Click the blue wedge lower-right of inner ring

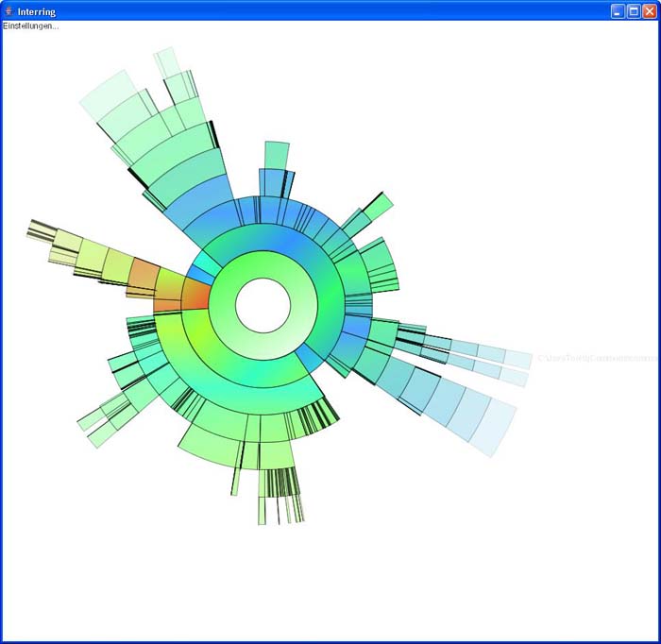pyautogui.click(x=309, y=357)
